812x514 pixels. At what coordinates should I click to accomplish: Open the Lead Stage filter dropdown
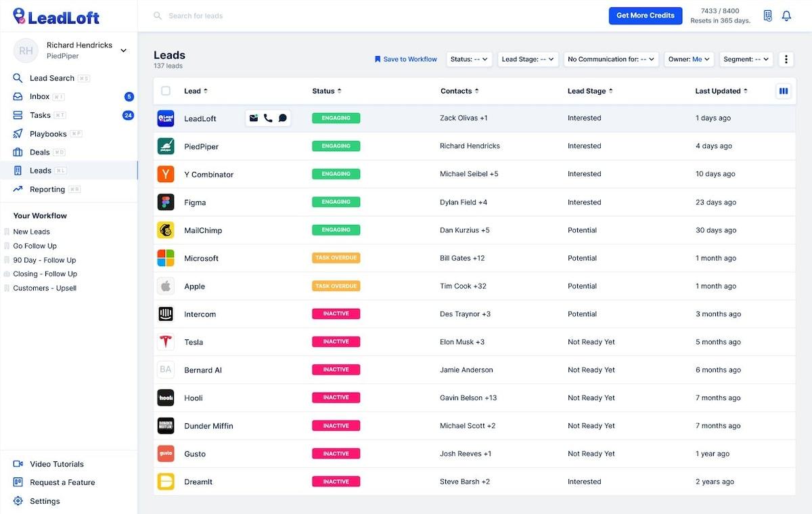[528, 59]
